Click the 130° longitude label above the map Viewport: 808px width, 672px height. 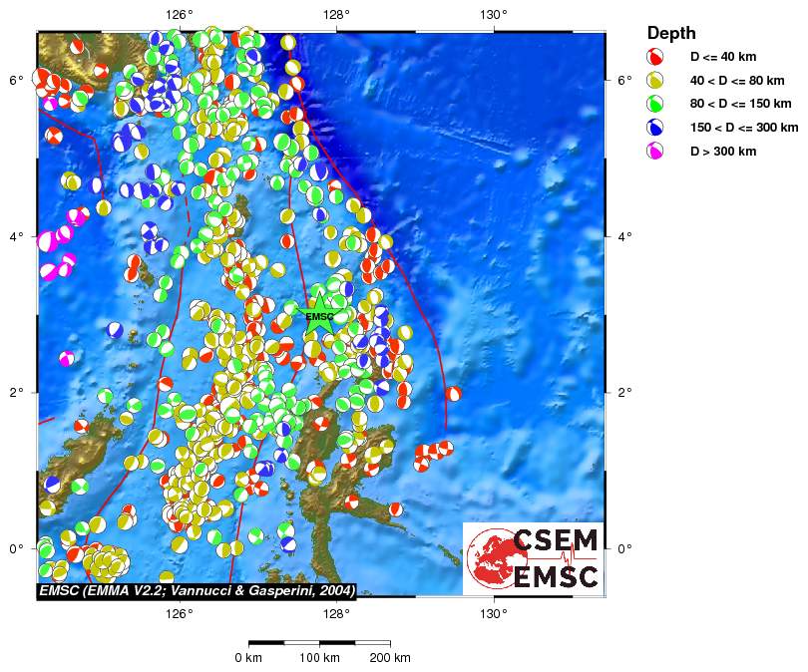[x=493, y=14]
